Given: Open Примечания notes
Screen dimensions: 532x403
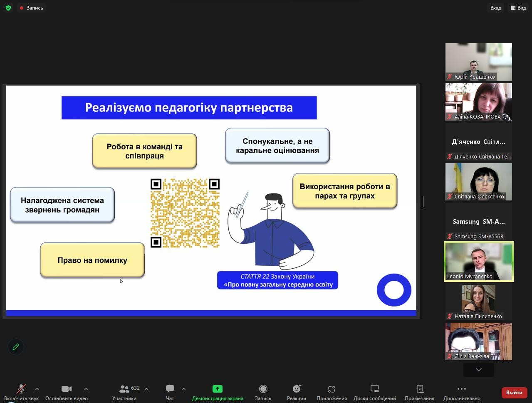Looking at the screenshot, I should tap(420, 392).
